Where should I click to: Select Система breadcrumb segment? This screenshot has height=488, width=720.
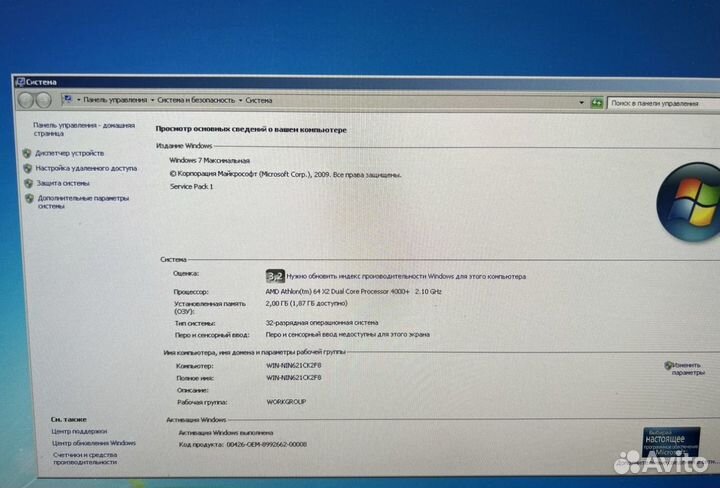coord(259,100)
